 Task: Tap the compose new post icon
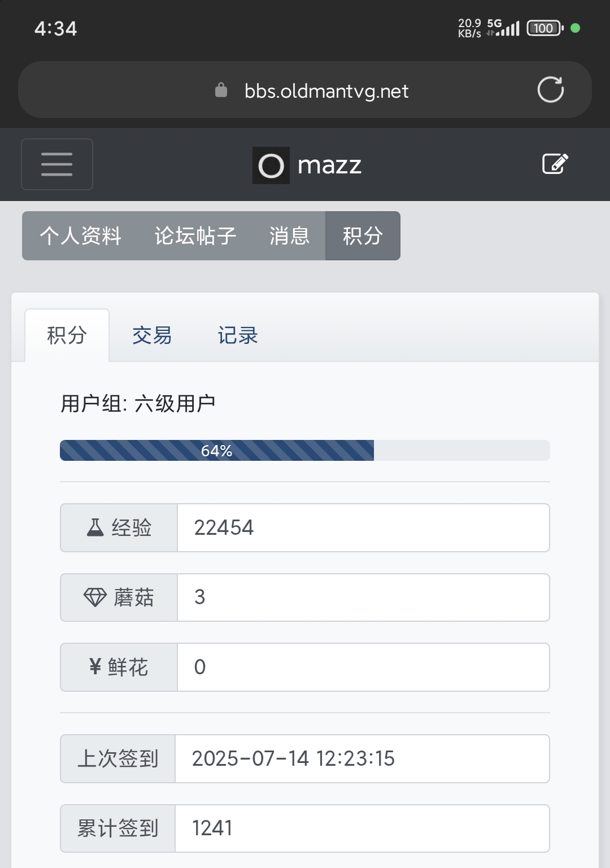[x=555, y=164]
